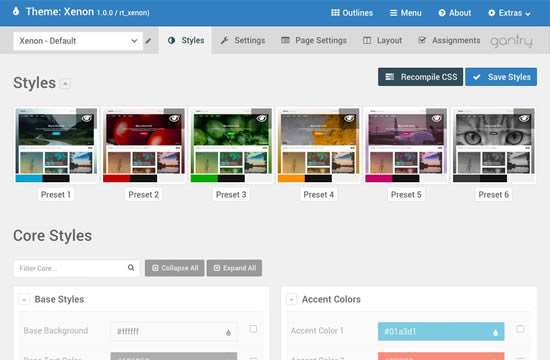Open the Xenon - Default outline dropdown

(x=78, y=41)
